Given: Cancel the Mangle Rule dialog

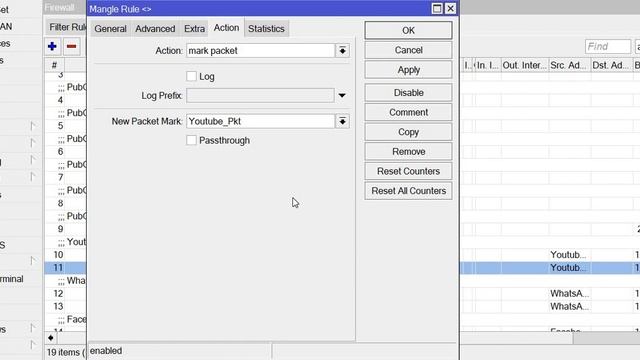Looking at the screenshot, I should [x=408, y=50].
